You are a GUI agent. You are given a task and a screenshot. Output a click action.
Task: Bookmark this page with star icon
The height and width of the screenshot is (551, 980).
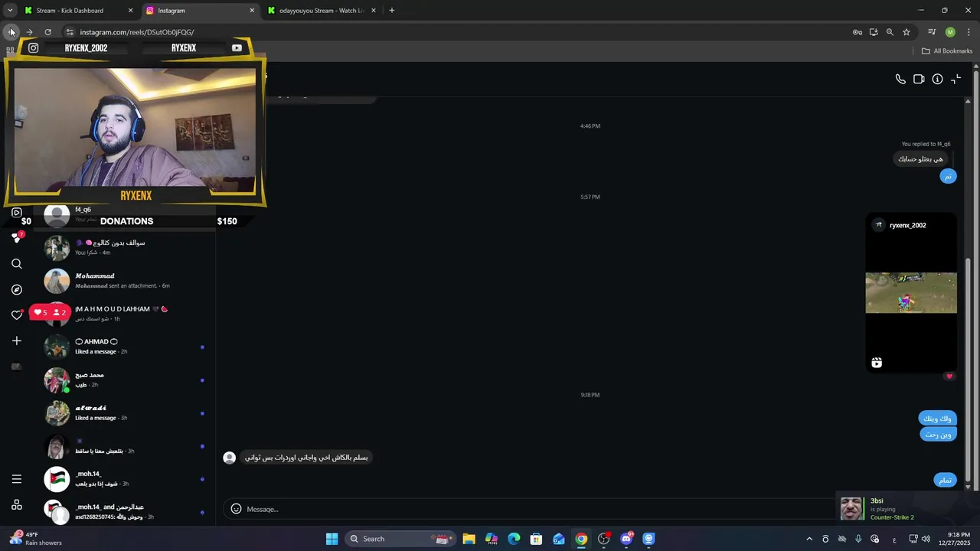(906, 32)
